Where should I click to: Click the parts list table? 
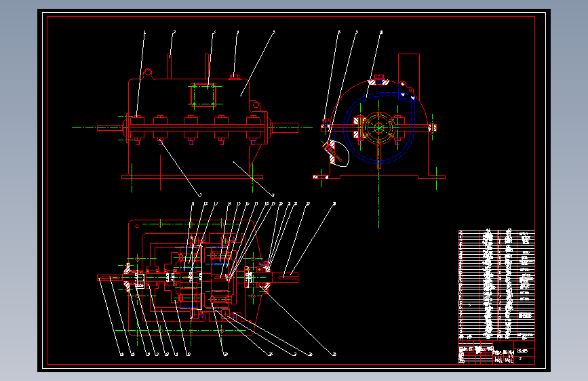tap(496, 285)
